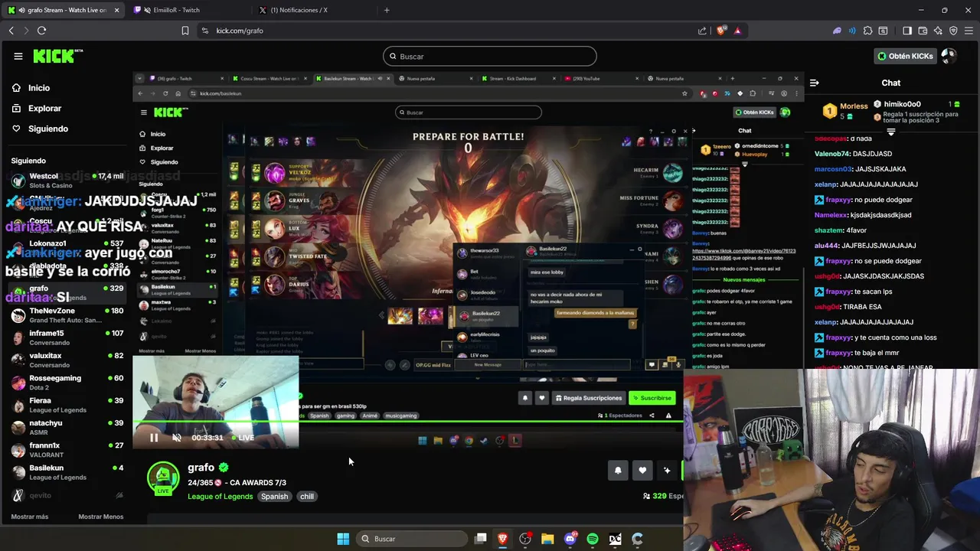The width and height of the screenshot is (980, 551).
Task: Bookmark this page icon
Action: [185, 31]
